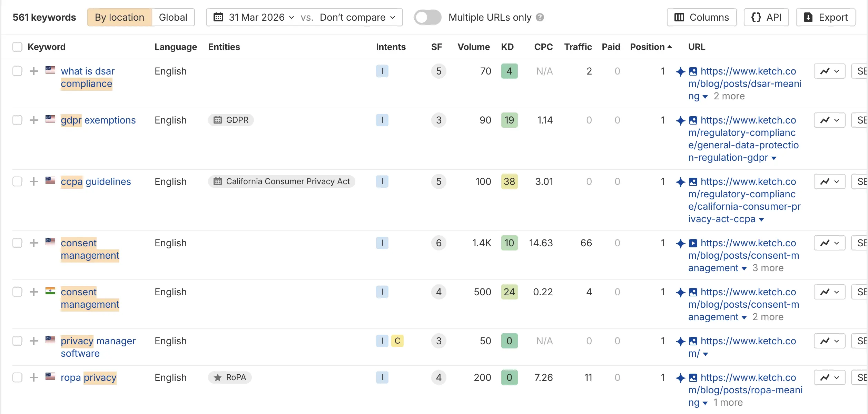
Task: Click the Export button
Action: click(x=826, y=17)
